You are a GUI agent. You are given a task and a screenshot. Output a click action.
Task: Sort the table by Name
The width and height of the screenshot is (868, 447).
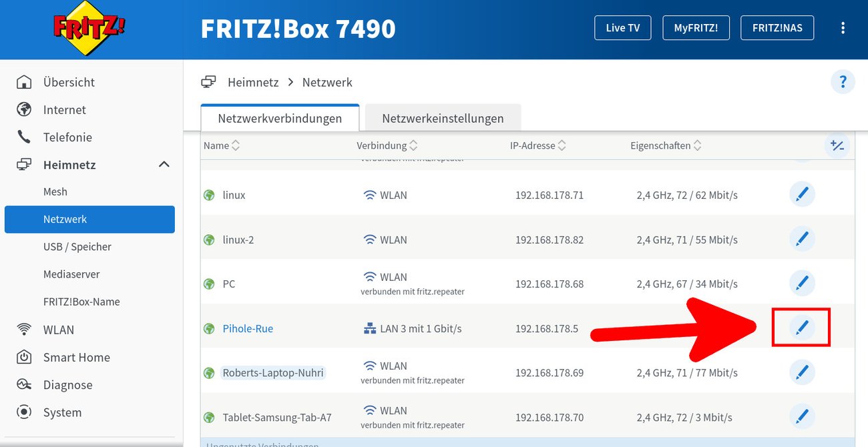pos(221,145)
